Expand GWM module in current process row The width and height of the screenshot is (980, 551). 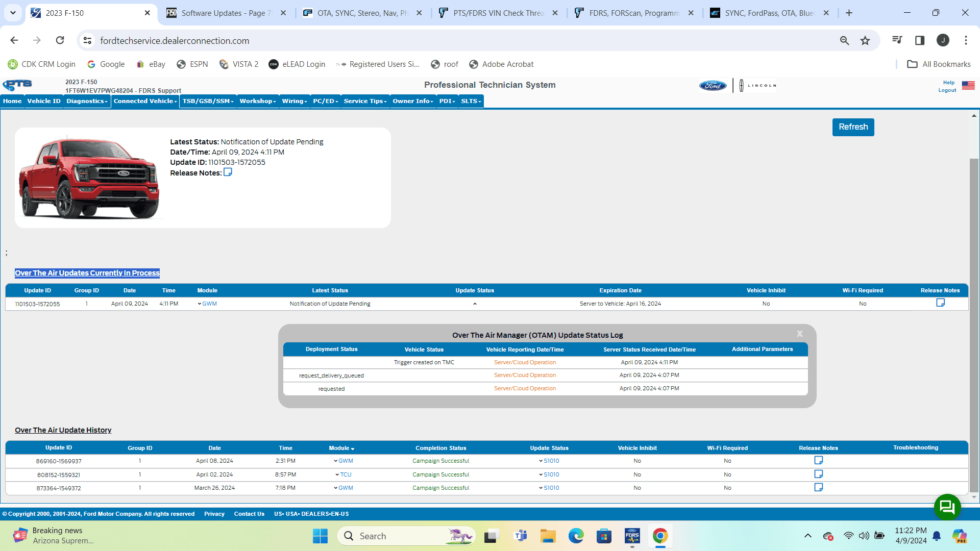(x=207, y=304)
